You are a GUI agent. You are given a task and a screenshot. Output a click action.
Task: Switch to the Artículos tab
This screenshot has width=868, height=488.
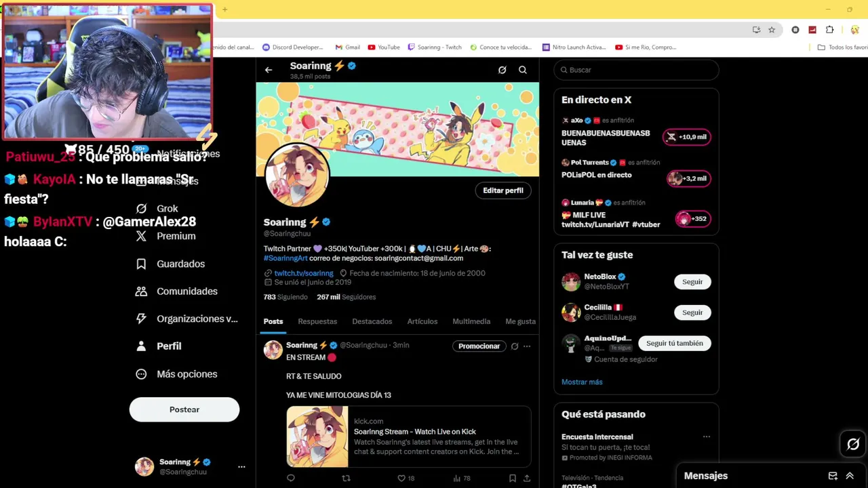[422, 321]
